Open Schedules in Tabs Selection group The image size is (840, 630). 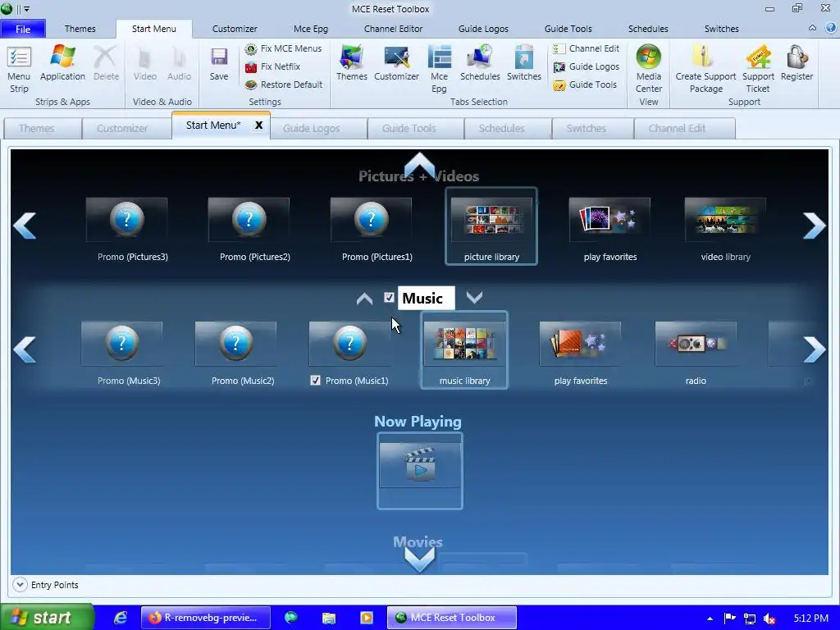480,63
